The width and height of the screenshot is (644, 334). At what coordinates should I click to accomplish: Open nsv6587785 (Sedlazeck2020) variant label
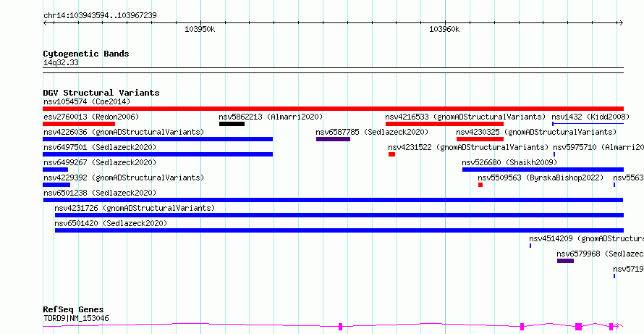coord(372,132)
